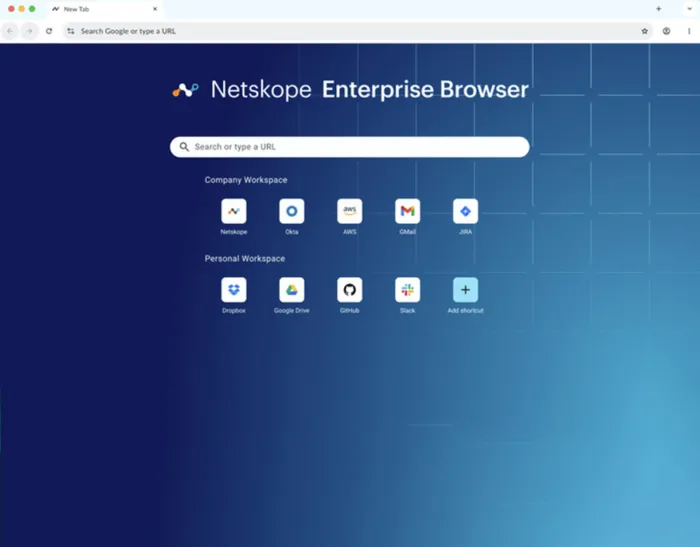Launch the AWS shortcut

coord(350,211)
